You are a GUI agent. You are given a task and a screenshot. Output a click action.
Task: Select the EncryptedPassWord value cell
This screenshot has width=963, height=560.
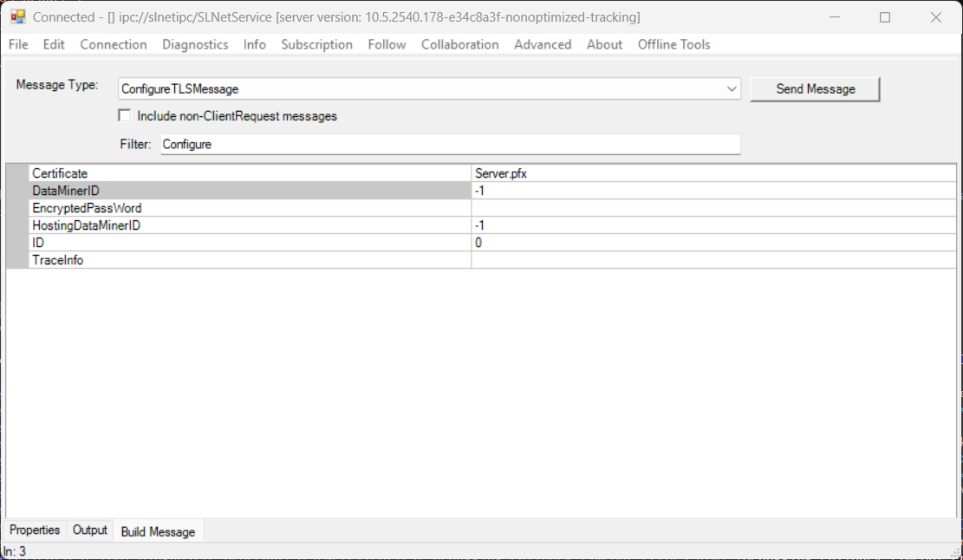click(712, 208)
